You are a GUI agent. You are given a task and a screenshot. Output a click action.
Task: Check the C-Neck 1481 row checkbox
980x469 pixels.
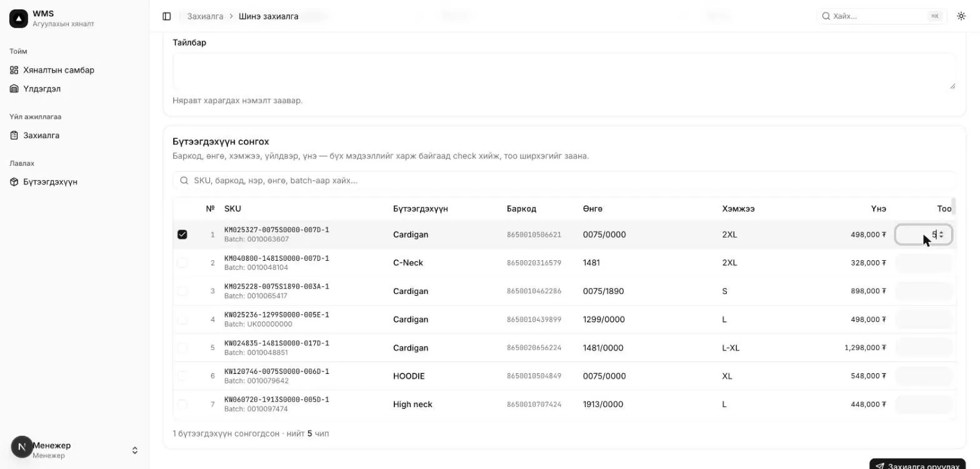point(182,263)
